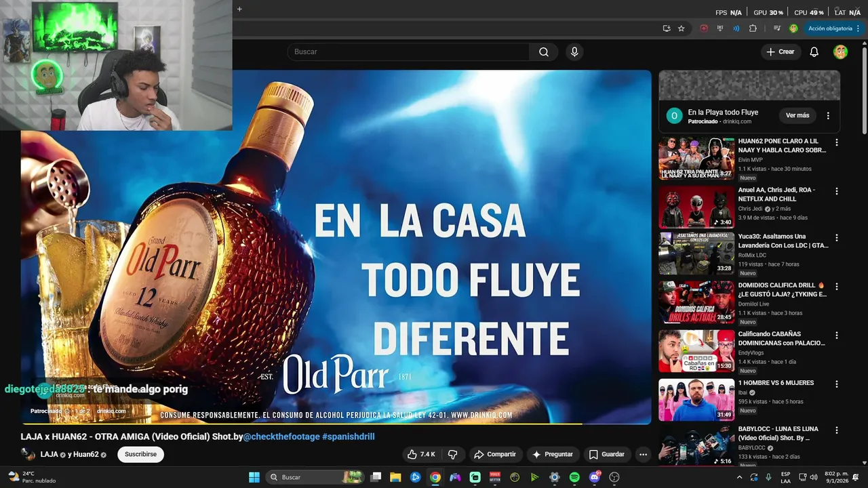Subscribe with the Suscribirse button

[x=140, y=454]
